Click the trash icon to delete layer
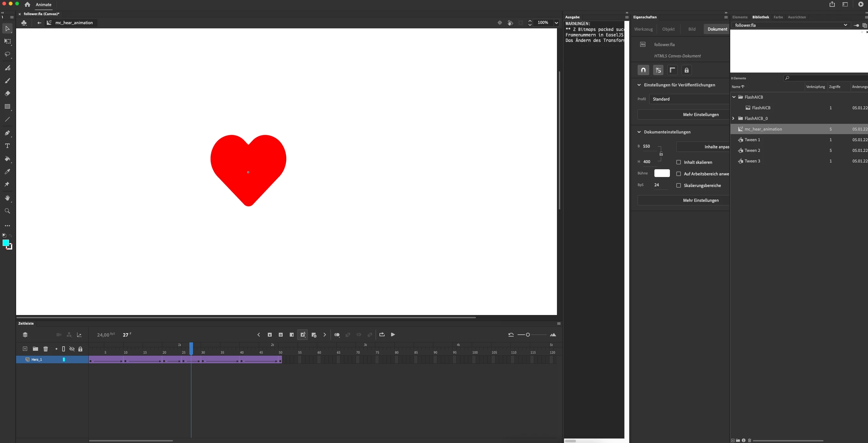Image resolution: width=868 pixels, height=443 pixels. point(46,349)
